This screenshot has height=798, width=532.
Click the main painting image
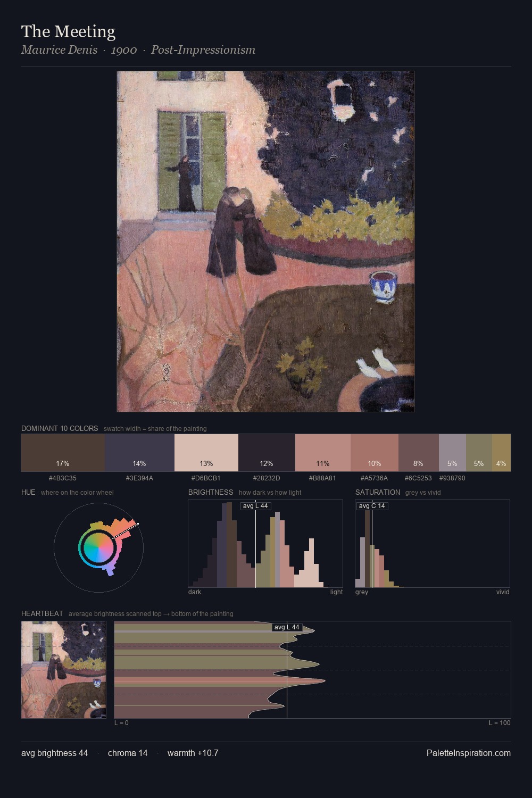[x=265, y=242]
